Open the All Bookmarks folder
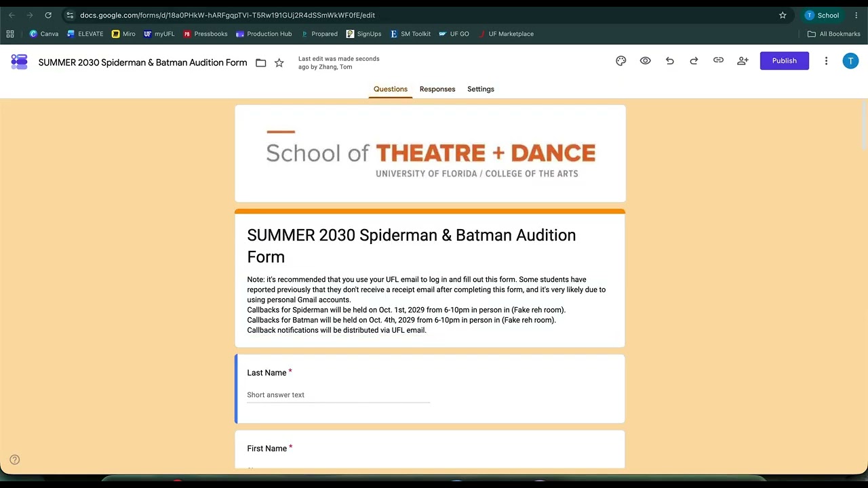This screenshot has width=868, height=488. coord(833,34)
